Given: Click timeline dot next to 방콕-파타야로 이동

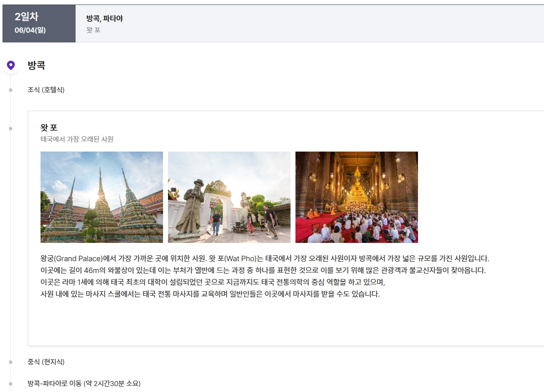Looking at the screenshot, I should coord(11,384).
